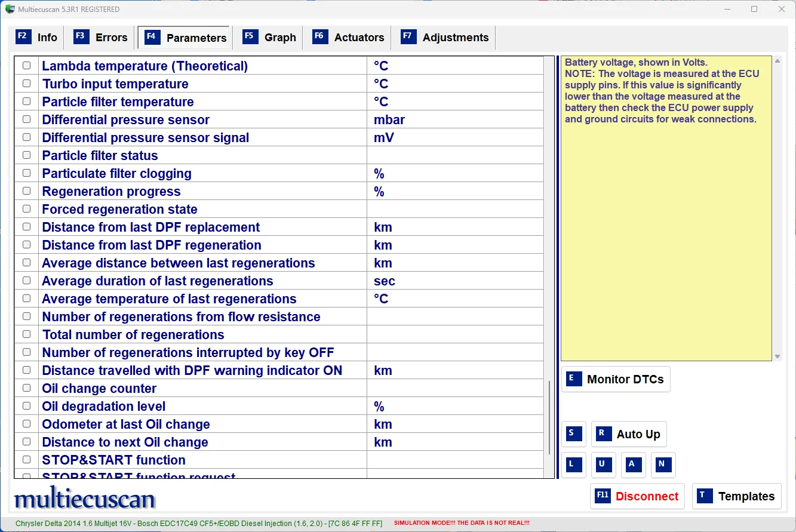The image size is (796, 532).
Task: Open the Templates button
Action: click(x=737, y=496)
